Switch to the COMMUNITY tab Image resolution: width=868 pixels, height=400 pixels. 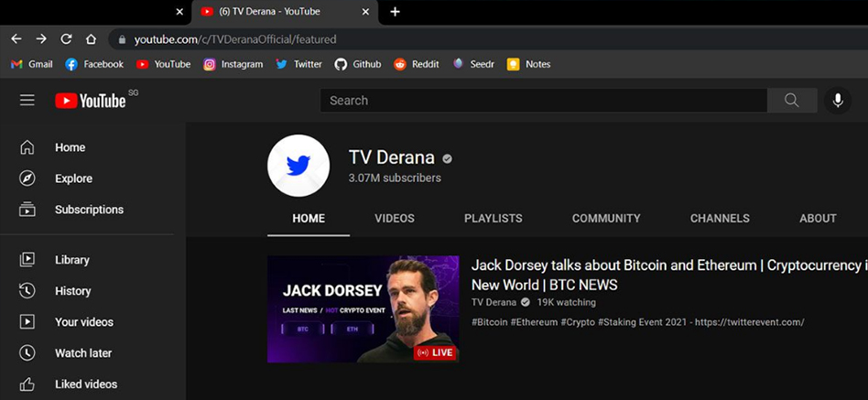click(606, 219)
